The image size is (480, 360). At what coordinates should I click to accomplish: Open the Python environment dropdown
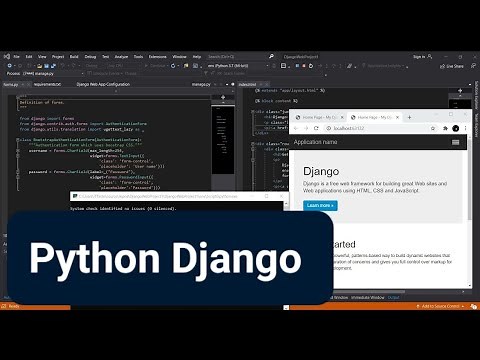click(x=237, y=66)
